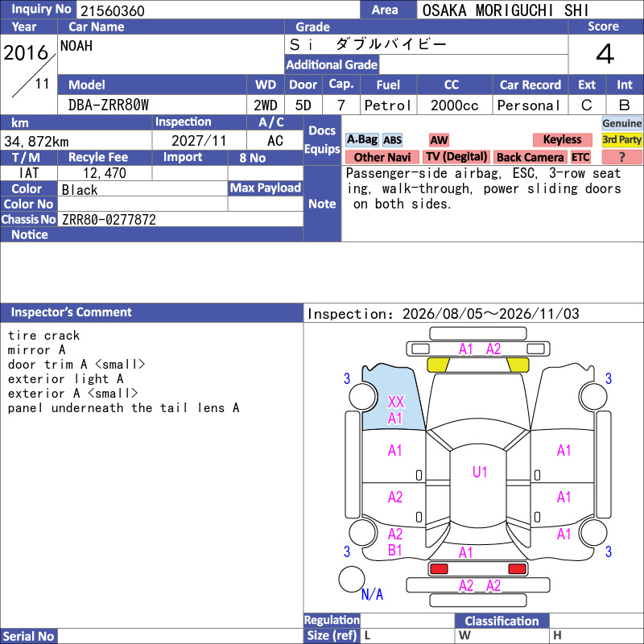This screenshot has height=644, width=644.
Task: Click the color value Black
Action: pyautogui.click(x=80, y=190)
